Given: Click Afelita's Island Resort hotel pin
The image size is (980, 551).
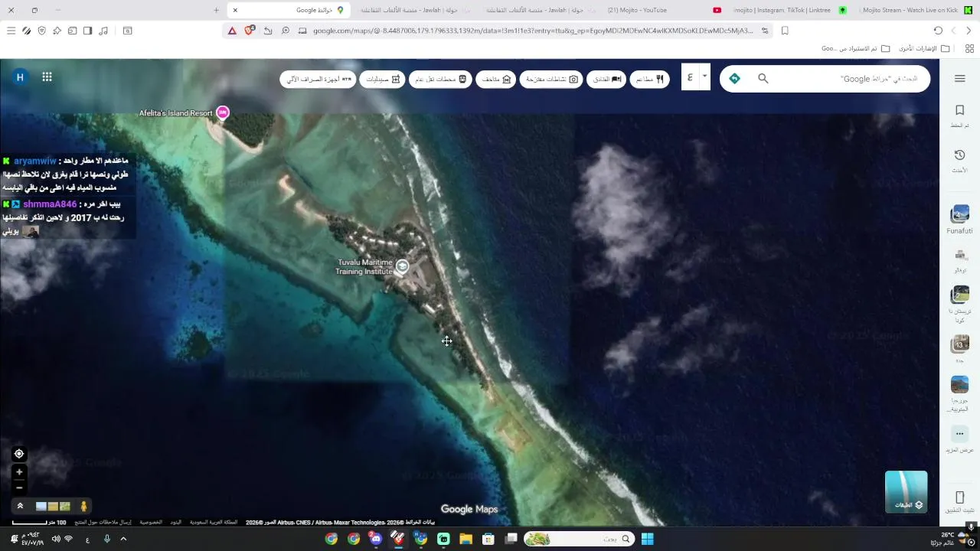Looking at the screenshot, I should click(x=223, y=113).
